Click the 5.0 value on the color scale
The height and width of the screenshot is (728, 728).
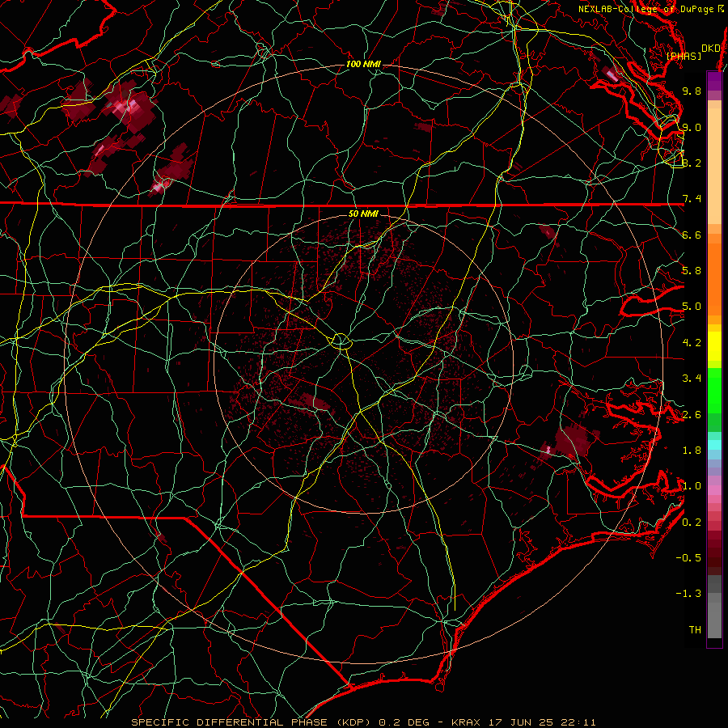coord(692,307)
